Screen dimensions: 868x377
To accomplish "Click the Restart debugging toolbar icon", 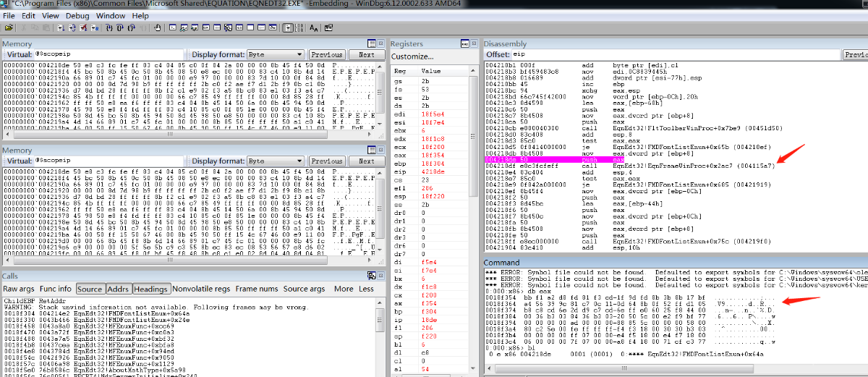I will (x=72, y=27).
